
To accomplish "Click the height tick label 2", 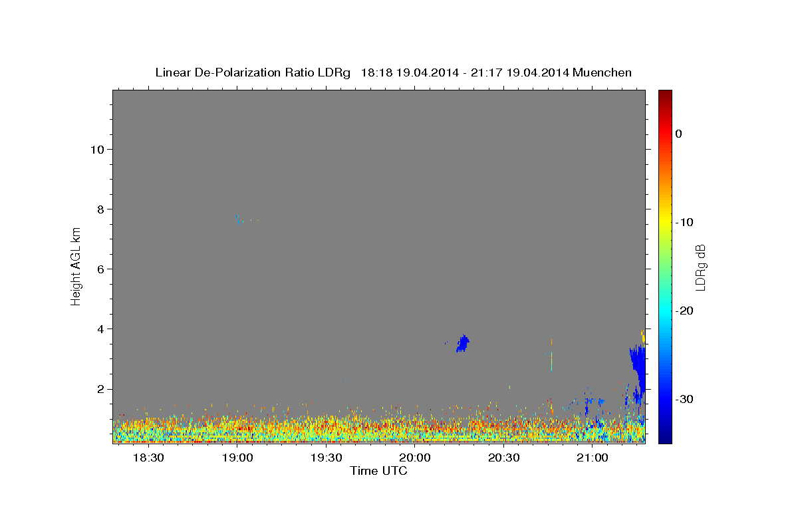I will [x=100, y=389].
